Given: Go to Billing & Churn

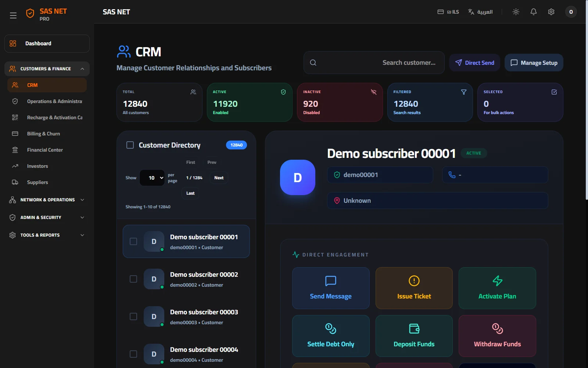Looking at the screenshot, I should click(x=47, y=134).
